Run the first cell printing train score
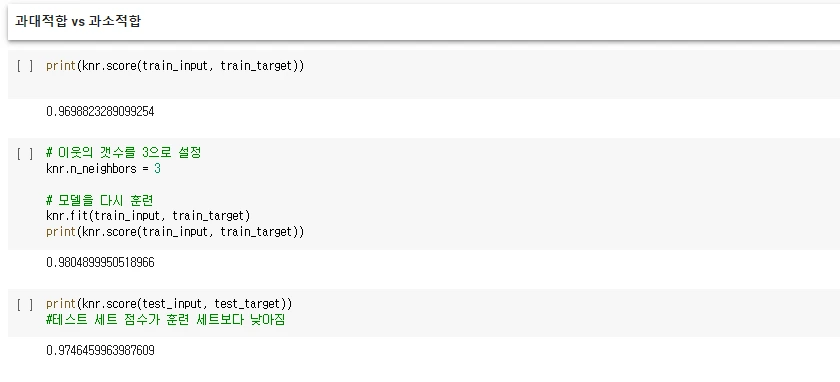This screenshot has height=382, width=840. coord(25,66)
